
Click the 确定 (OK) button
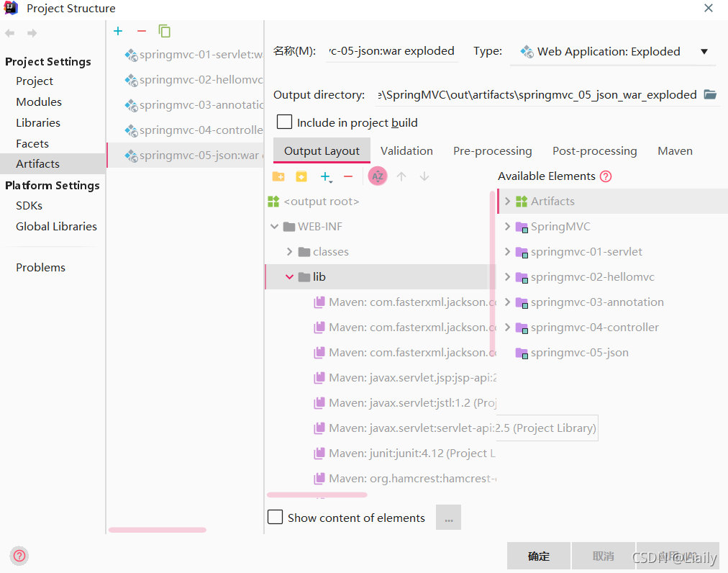[539, 556]
